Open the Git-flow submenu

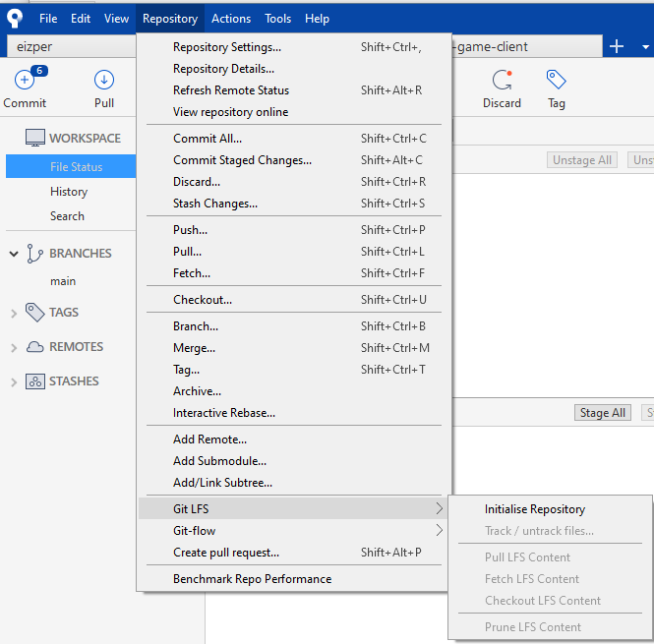pos(195,531)
